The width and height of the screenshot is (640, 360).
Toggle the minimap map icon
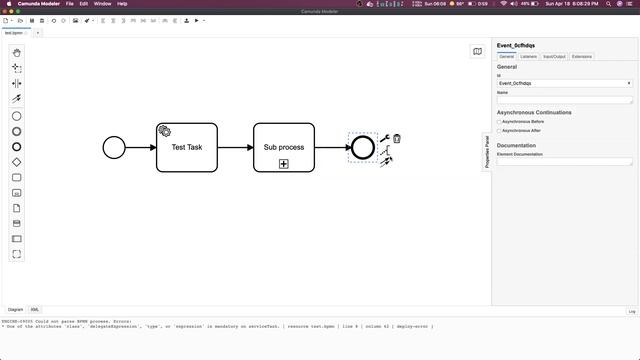pyautogui.click(x=477, y=51)
